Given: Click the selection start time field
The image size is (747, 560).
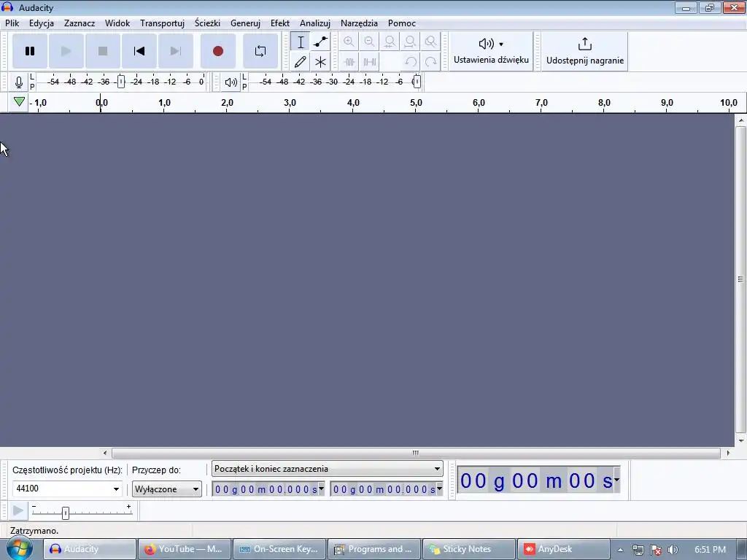Looking at the screenshot, I should [265, 489].
